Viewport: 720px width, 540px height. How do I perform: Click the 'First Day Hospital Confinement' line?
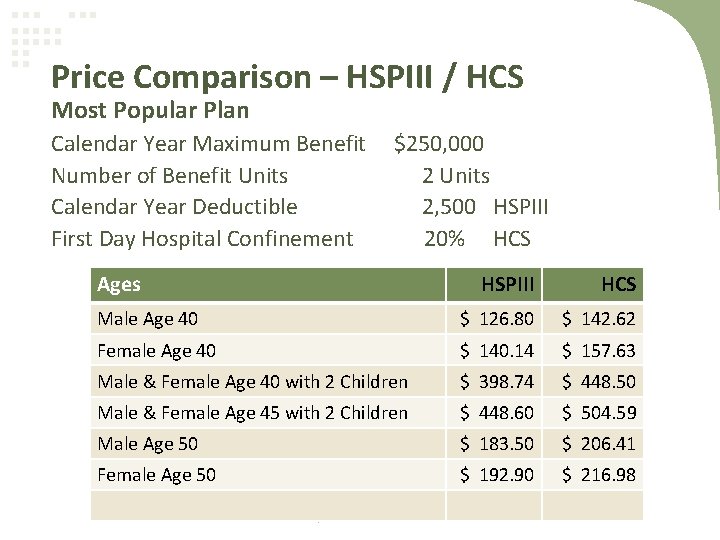coord(203,238)
